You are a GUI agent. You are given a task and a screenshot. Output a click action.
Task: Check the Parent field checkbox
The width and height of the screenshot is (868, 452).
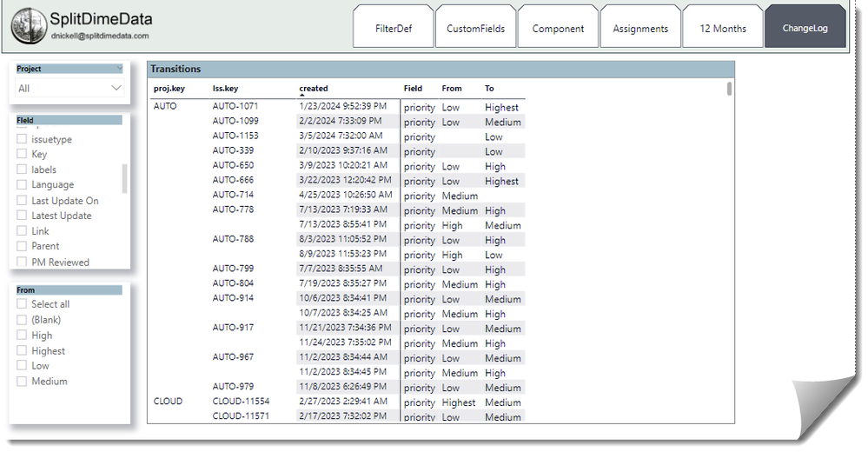coord(22,246)
